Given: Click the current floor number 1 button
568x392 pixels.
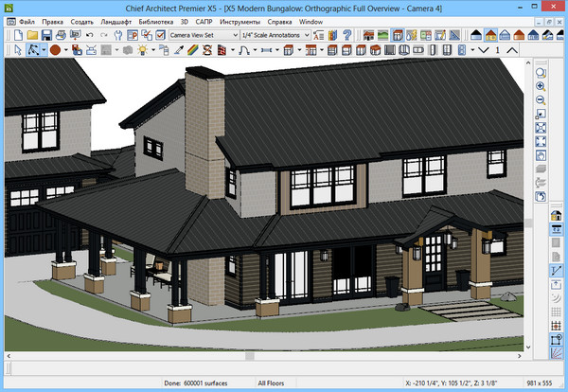Looking at the screenshot, I should coord(497,50).
